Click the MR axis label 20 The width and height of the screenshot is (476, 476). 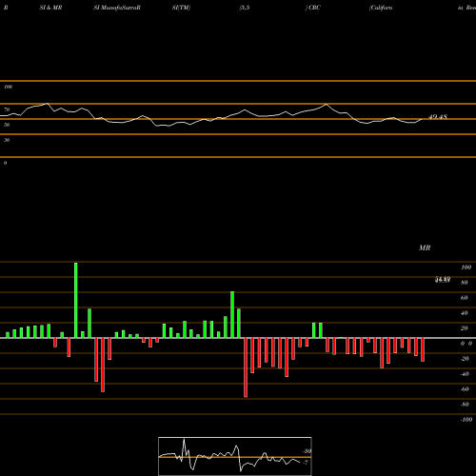[x=465, y=328]
